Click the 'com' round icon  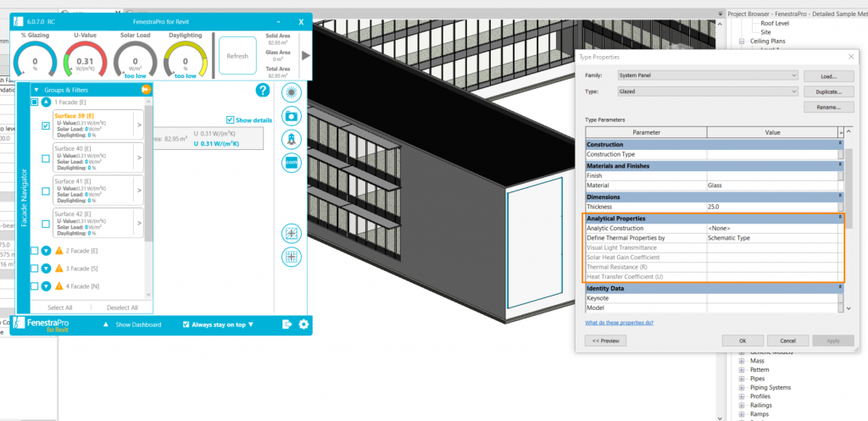(x=292, y=163)
